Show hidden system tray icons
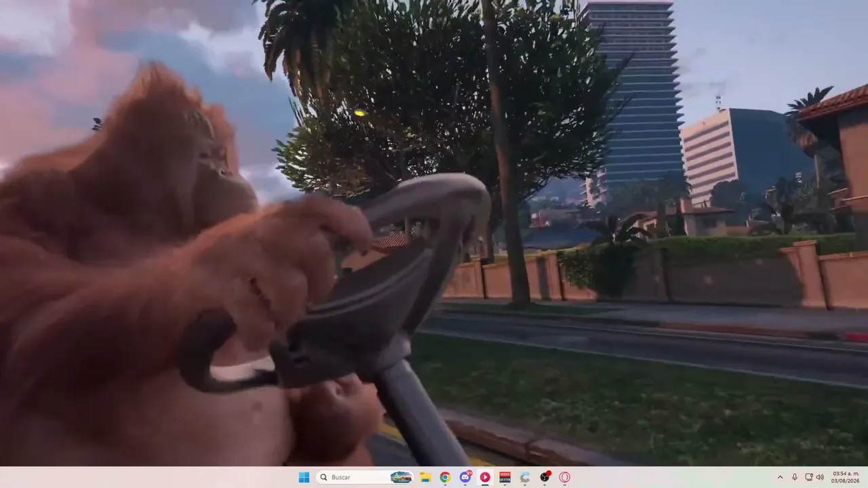This screenshot has width=868, height=488. click(780, 477)
